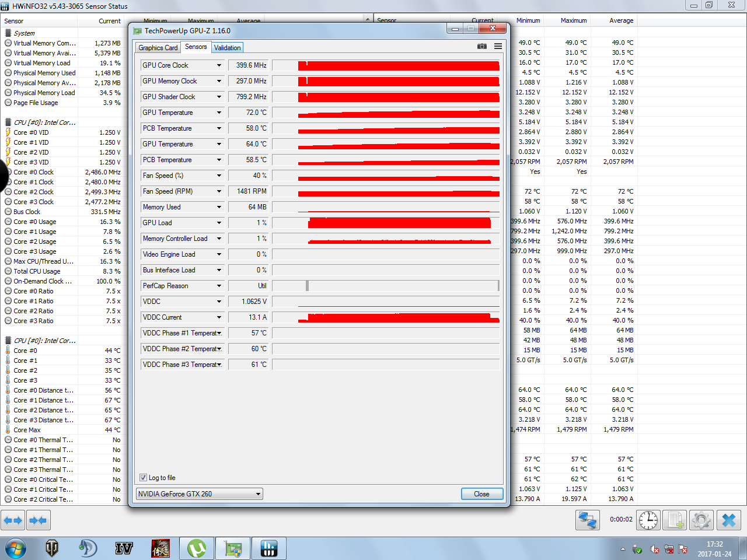The height and width of the screenshot is (560, 747).
Task: Open the HWiNFO network remote monitoring icon
Action: point(588,520)
